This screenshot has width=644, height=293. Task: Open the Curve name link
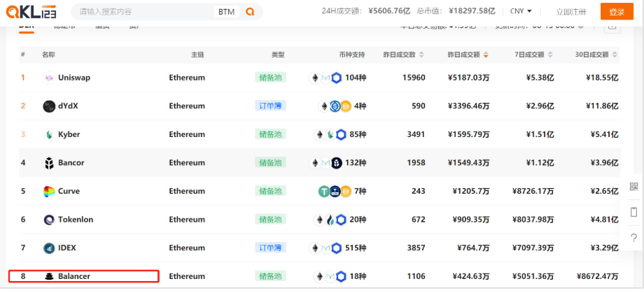69,191
